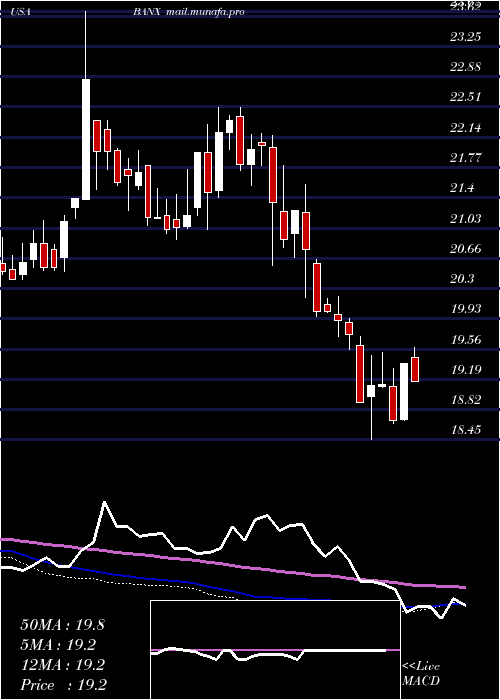Click the mail.munafa.pro watermark text

click(205, 12)
